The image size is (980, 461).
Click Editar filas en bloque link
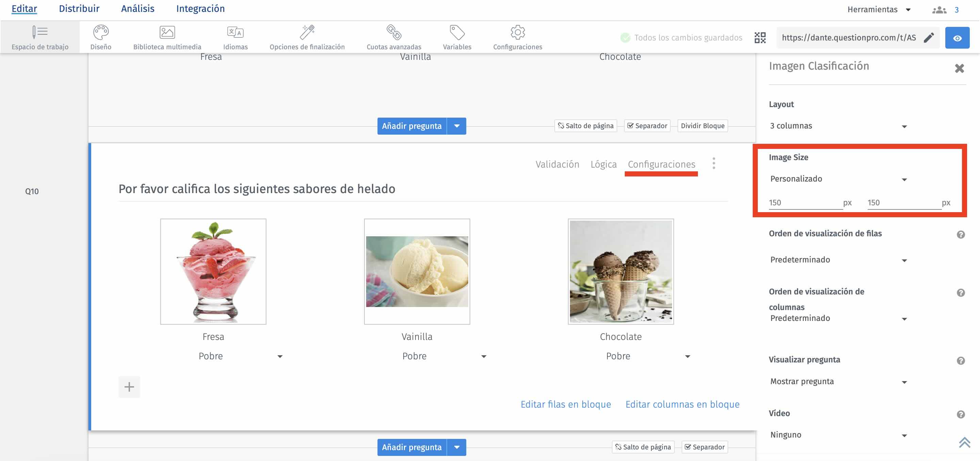tap(566, 404)
